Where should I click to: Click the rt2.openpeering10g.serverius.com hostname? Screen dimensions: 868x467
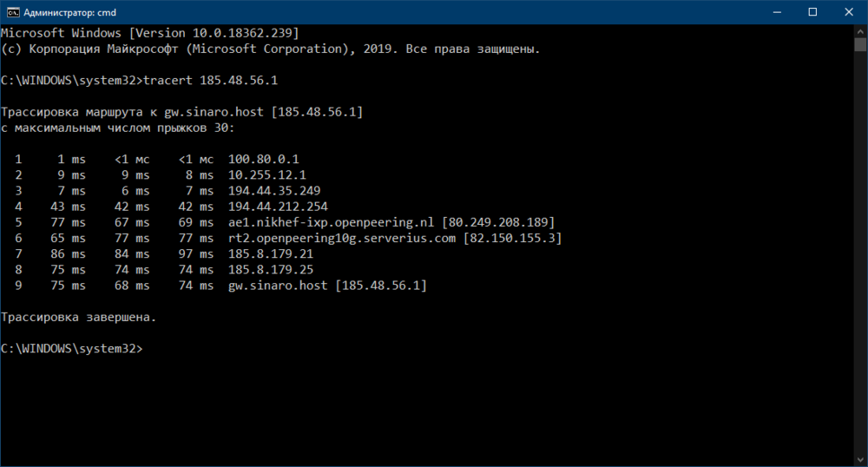click(341, 238)
